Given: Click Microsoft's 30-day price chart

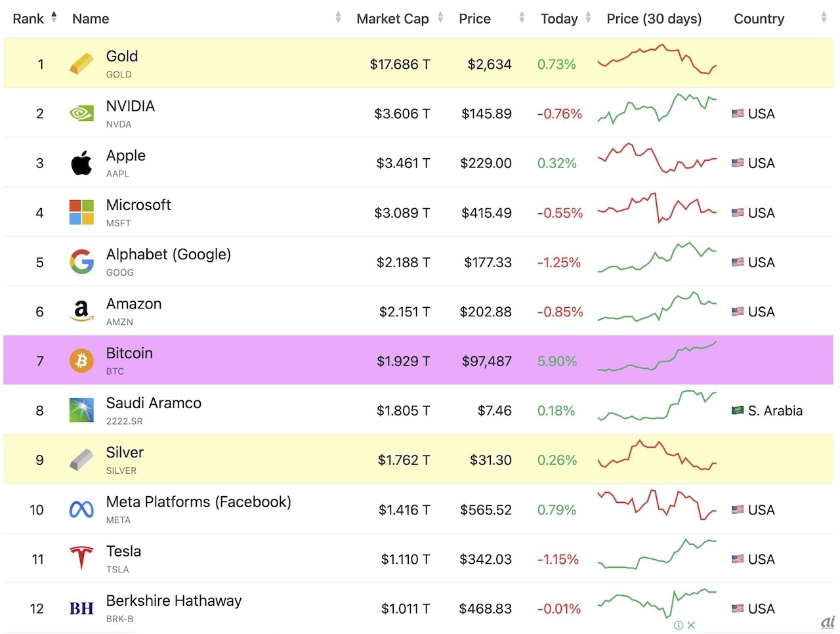Looking at the screenshot, I should coord(657,208).
